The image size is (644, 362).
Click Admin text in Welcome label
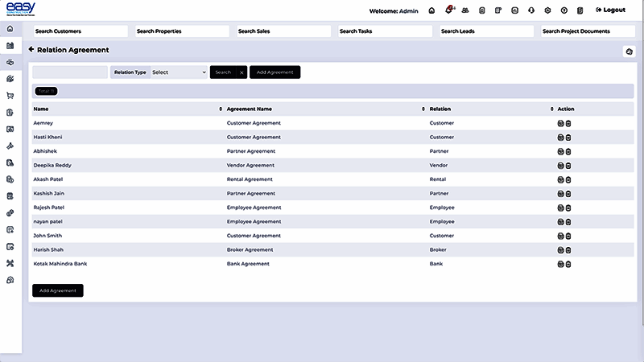click(x=409, y=11)
